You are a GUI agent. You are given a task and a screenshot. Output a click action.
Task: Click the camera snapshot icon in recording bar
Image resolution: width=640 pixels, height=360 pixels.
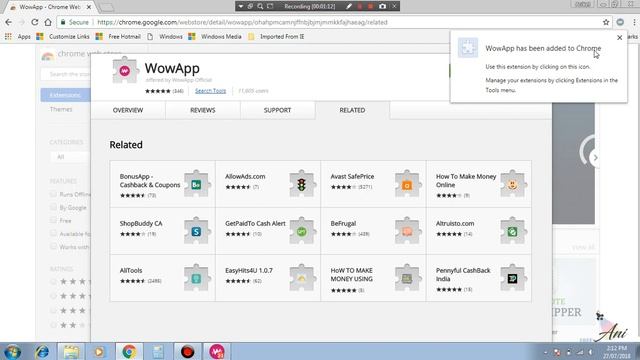[x=382, y=6]
